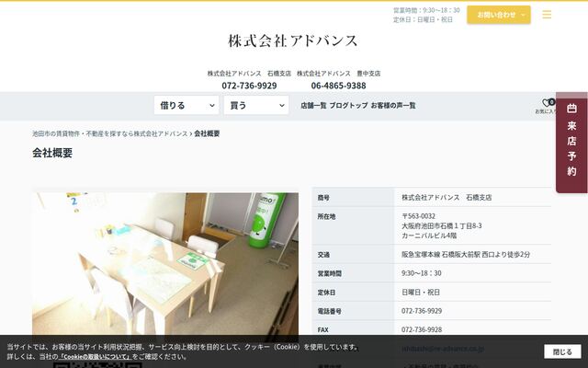Open the 来店予約 side tab

[571, 143]
